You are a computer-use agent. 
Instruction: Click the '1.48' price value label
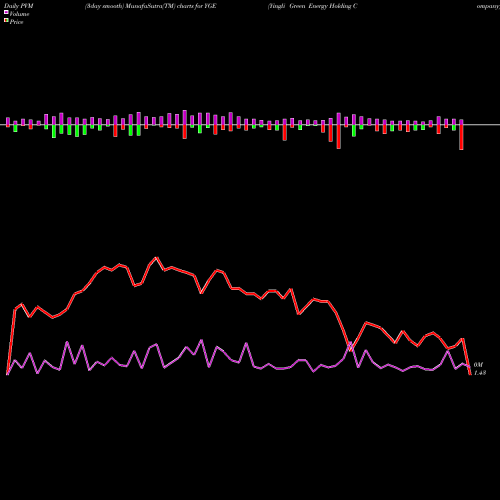coord(480,373)
